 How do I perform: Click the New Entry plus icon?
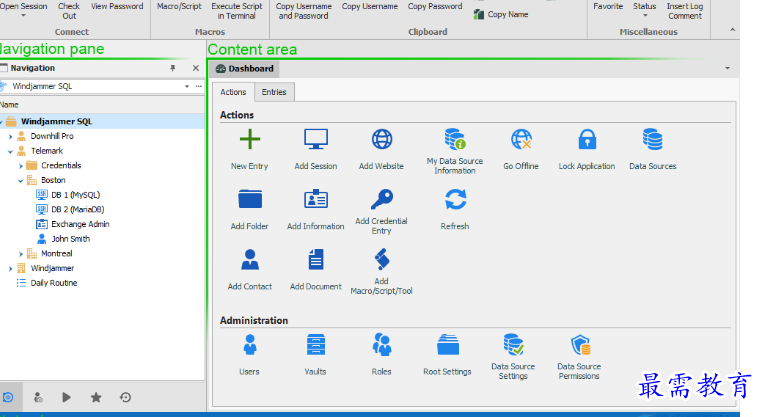pyautogui.click(x=250, y=140)
